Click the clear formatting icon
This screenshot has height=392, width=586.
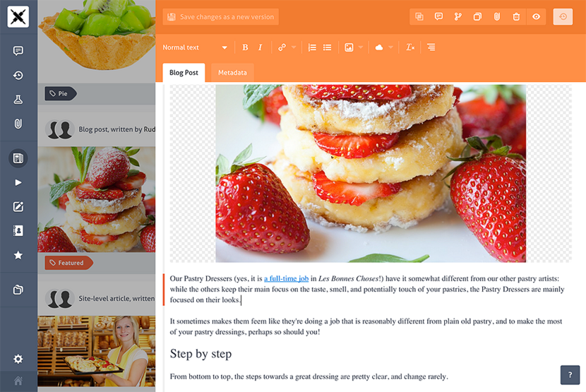410,47
